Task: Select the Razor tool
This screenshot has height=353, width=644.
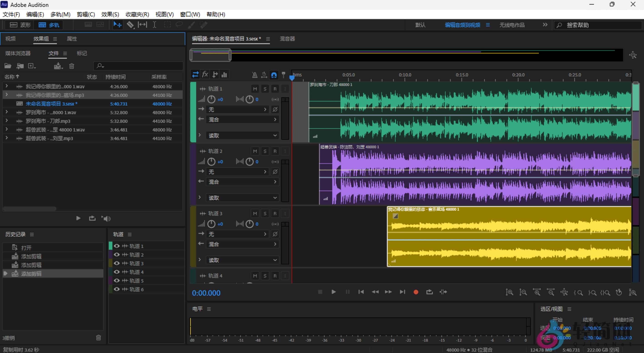Action: [x=130, y=25]
